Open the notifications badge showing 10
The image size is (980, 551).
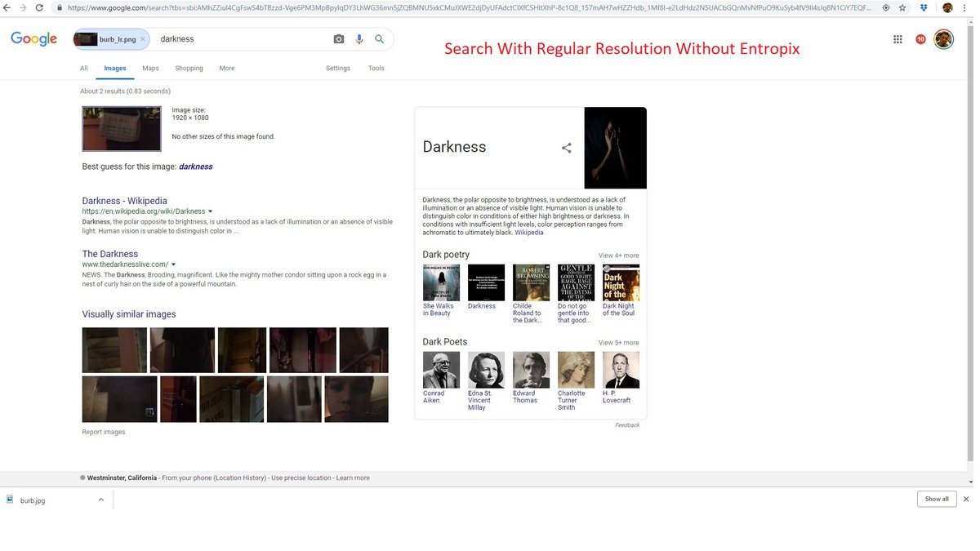[920, 38]
